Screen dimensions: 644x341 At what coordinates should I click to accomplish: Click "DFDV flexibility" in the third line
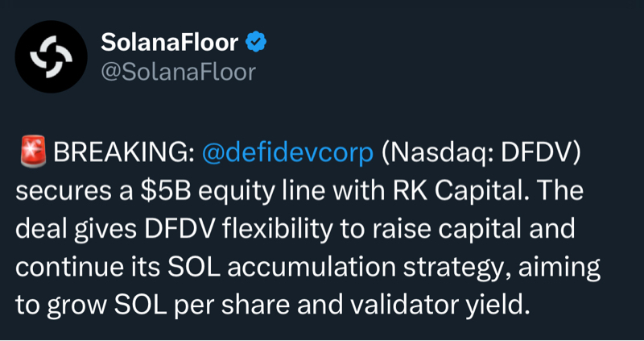tap(214, 231)
